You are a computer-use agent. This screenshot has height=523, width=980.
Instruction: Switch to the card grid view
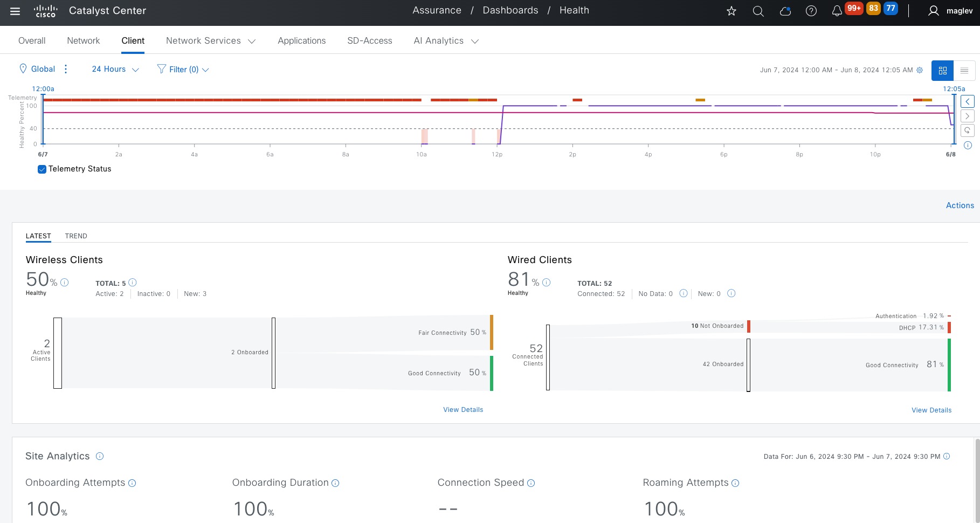942,71
